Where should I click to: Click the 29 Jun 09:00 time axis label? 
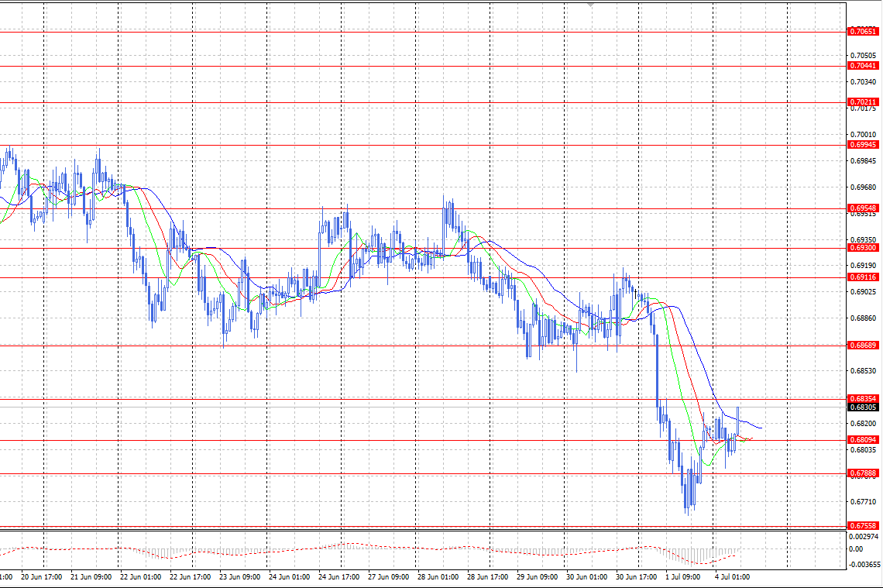click(x=538, y=576)
